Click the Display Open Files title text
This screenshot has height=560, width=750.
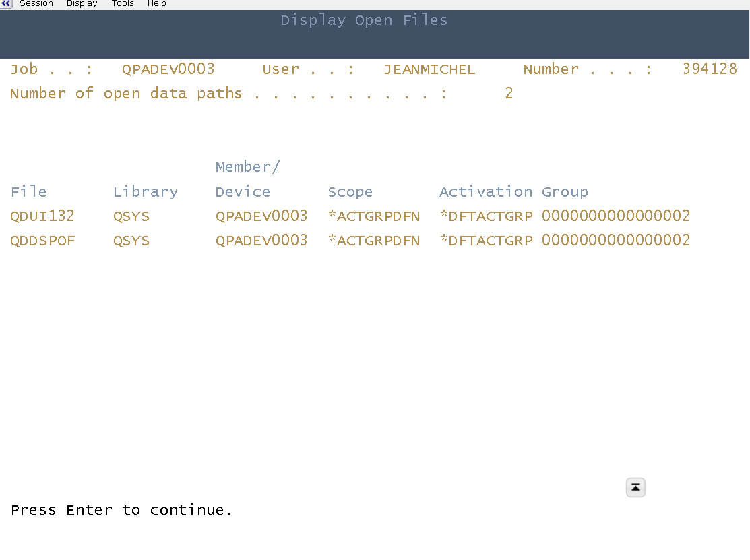364,20
